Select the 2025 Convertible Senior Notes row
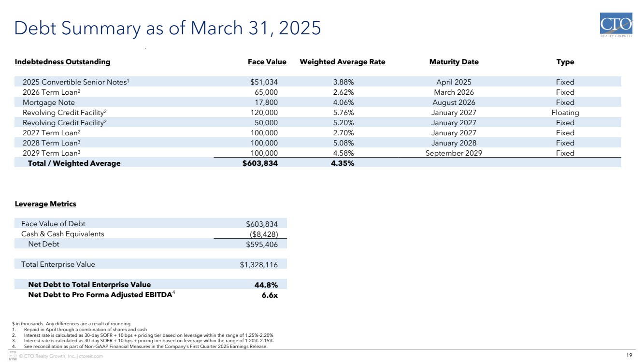The width and height of the screenshot is (644, 362). click(75, 82)
